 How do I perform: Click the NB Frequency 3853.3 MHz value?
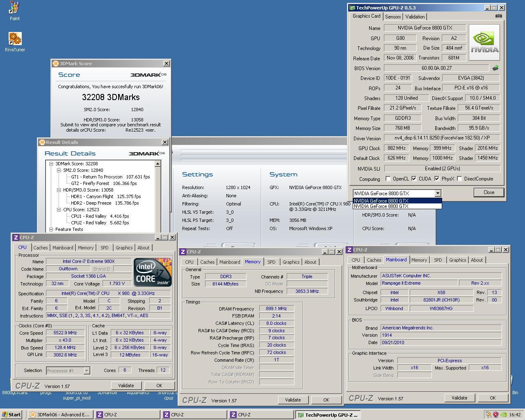(x=307, y=291)
